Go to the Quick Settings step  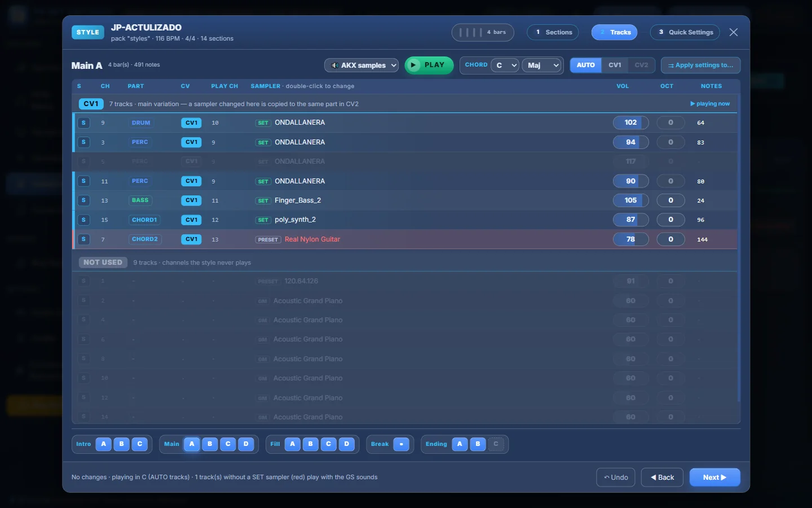pos(685,32)
